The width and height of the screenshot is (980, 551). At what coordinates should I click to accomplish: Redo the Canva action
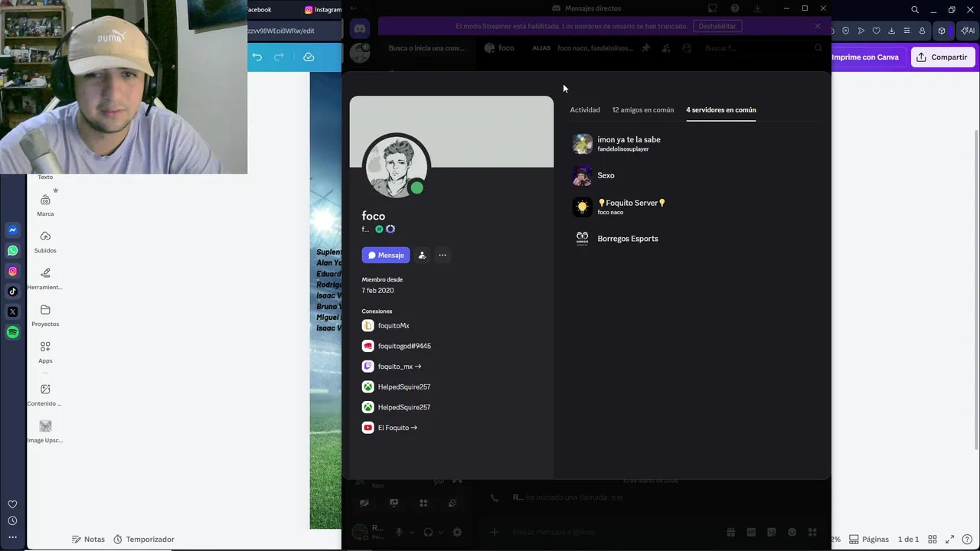click(279, 57)
